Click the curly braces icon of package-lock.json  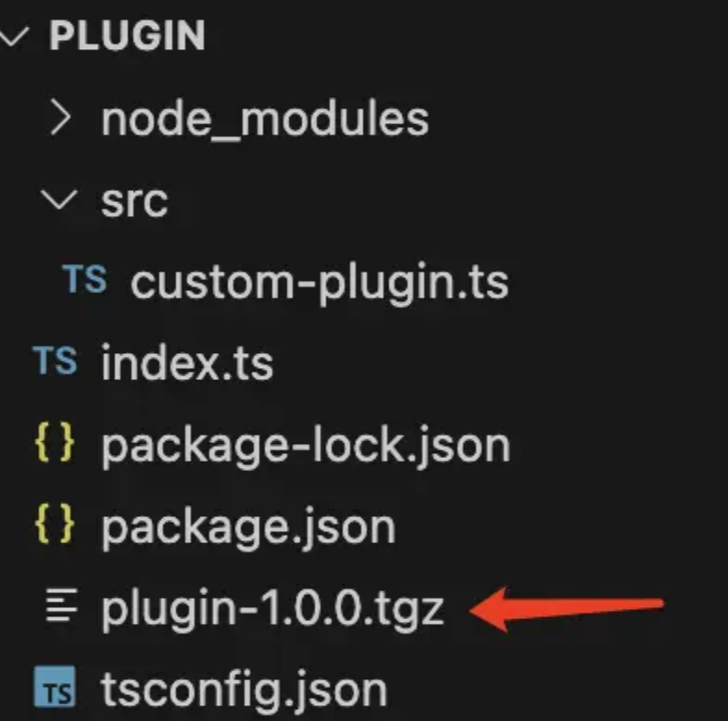click(55, 443)
